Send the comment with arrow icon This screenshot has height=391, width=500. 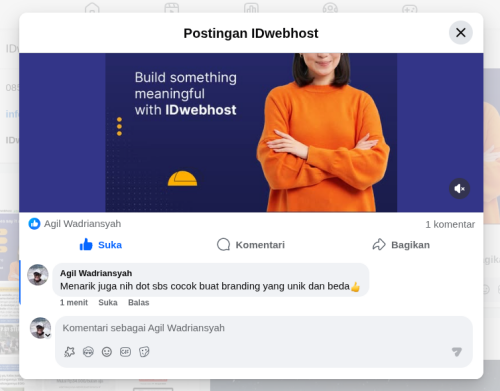tap(457, 352)
